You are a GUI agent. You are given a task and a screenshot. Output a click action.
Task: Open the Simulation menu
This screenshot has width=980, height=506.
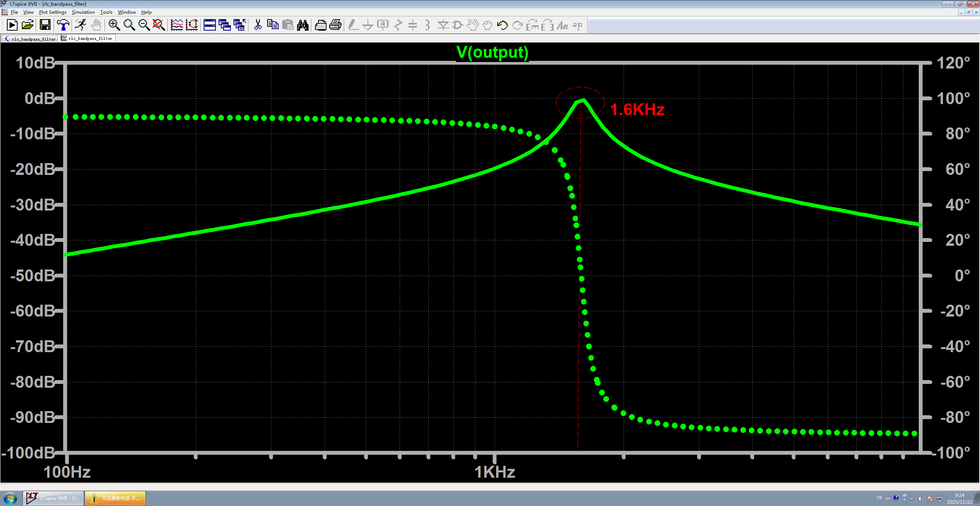tap(83, 12)
